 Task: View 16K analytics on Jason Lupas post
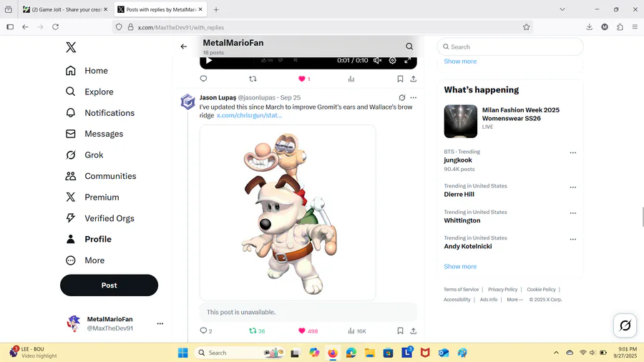(356, 331)
